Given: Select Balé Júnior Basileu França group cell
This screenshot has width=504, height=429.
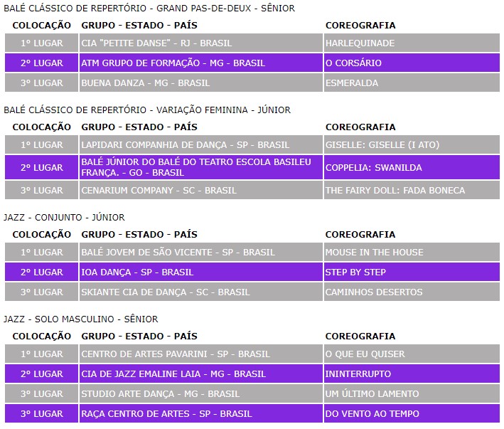Looking at the screenshot, I should pyautogui.click(x=196, y=167).
